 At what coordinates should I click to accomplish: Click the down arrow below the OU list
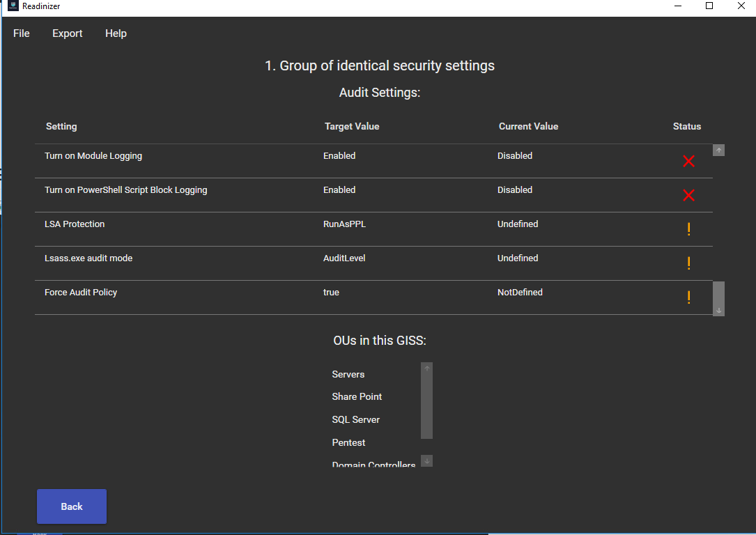tap(426, 460)
